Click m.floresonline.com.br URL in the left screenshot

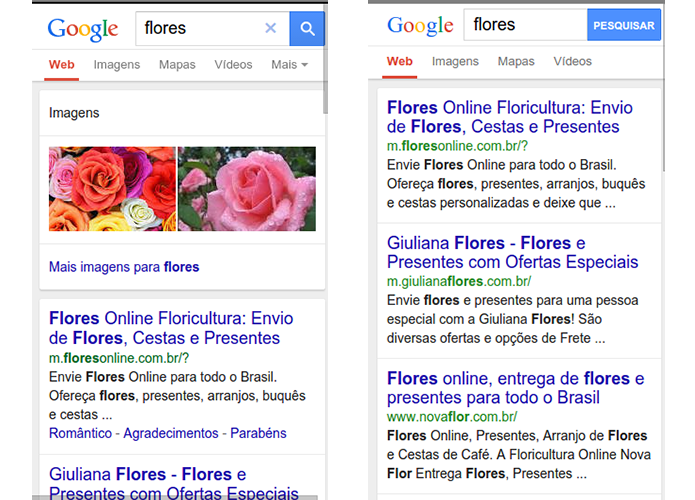click(x=119, y=358)
